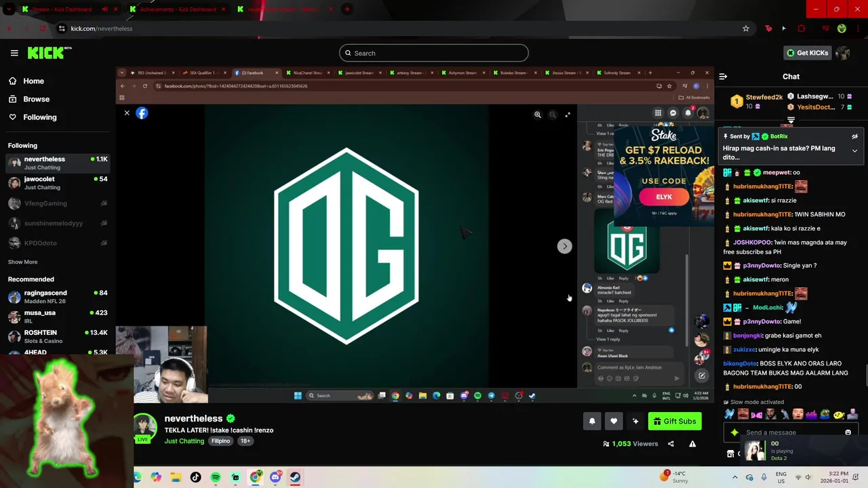
Task: Switch to Achievements - Kick Dashboard tab
Action: [178, 9]
